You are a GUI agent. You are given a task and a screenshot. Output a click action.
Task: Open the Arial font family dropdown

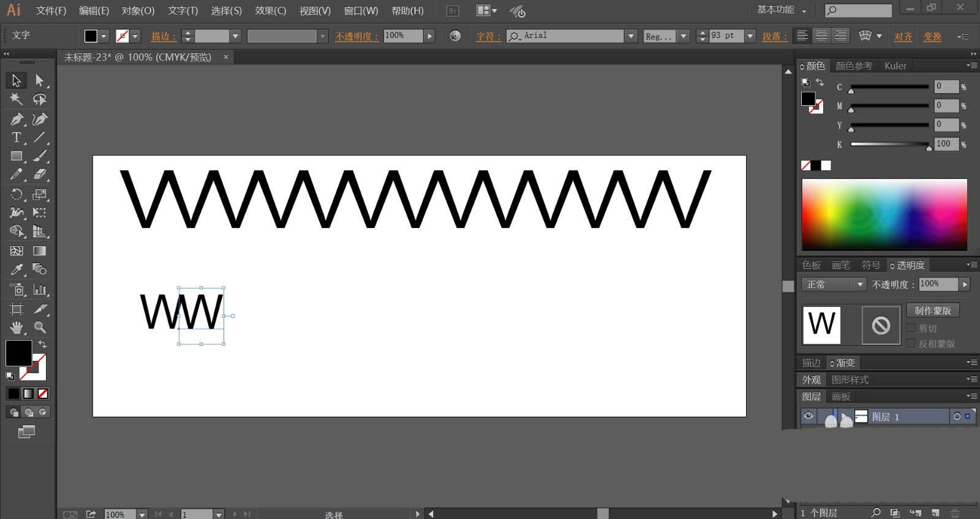[x=631, y=36]
